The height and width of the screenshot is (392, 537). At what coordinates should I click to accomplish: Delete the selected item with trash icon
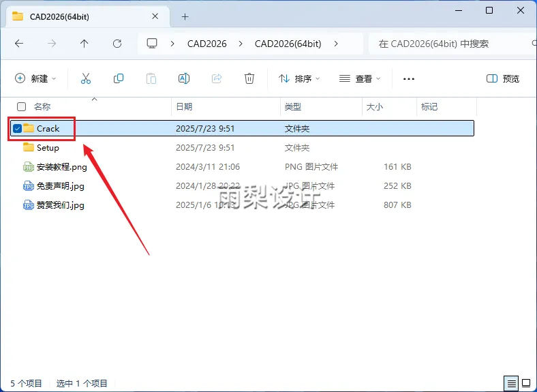[249, 78]
